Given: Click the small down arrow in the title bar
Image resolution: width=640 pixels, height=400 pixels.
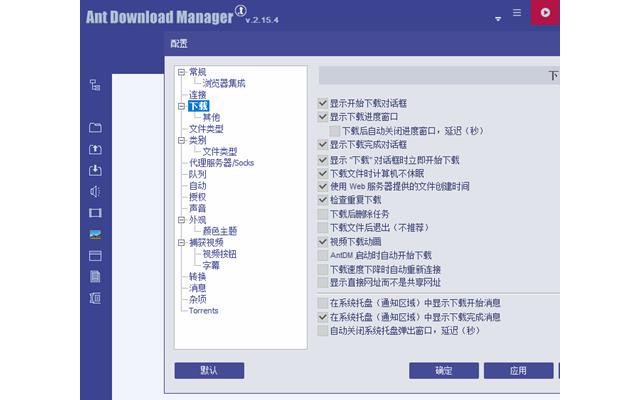Looking at the screenshot, I should 498,19.
